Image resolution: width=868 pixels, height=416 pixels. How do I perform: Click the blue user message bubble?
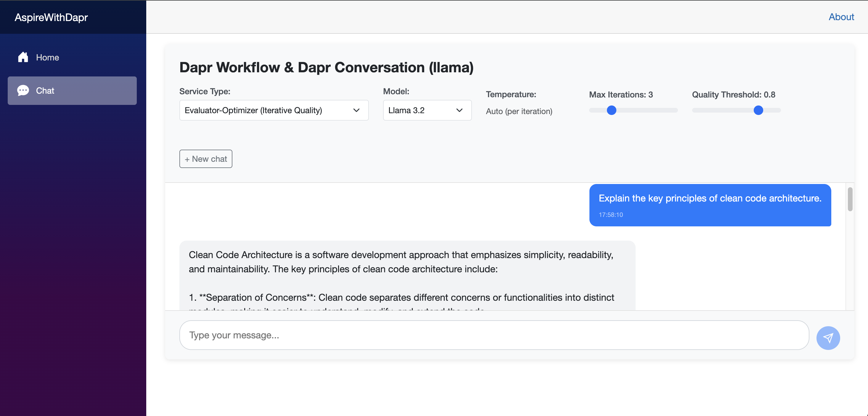coord(710,205)
